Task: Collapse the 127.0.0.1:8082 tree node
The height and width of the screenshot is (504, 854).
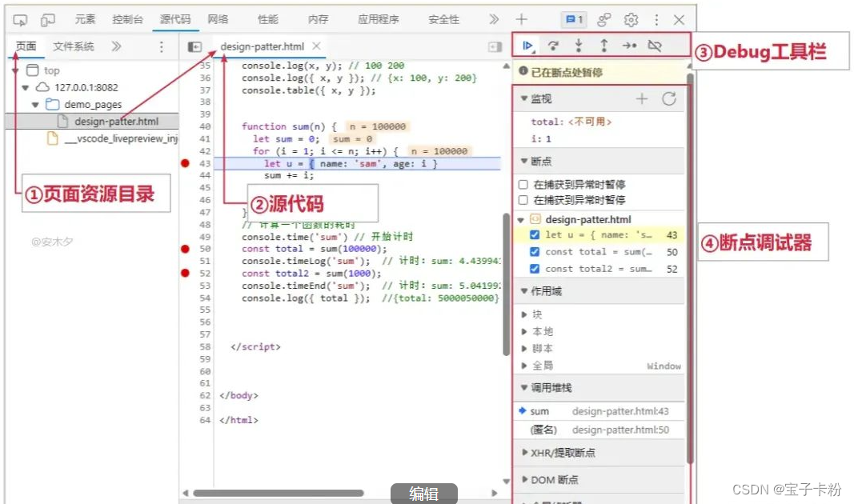Action: (25, 88)
